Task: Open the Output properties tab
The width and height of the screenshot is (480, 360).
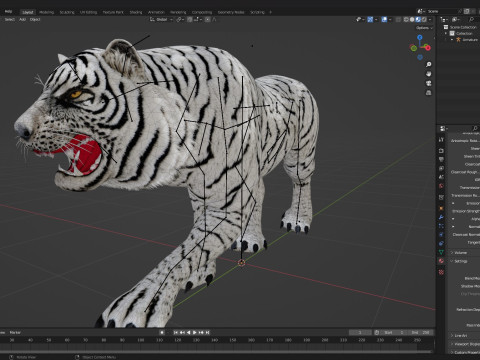Action: 441,159
